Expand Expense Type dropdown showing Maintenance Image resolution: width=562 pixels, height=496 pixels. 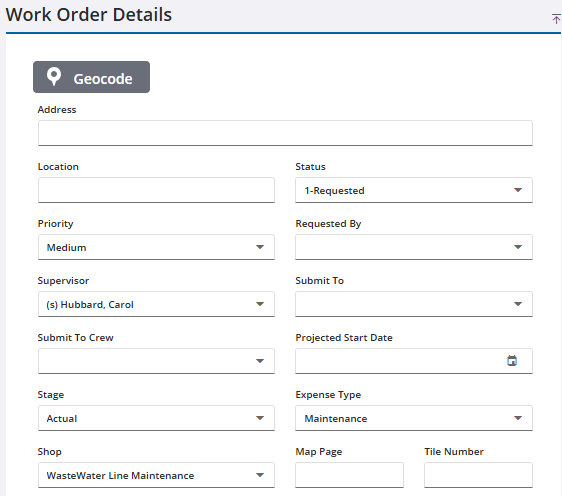[x=414, y=418]
